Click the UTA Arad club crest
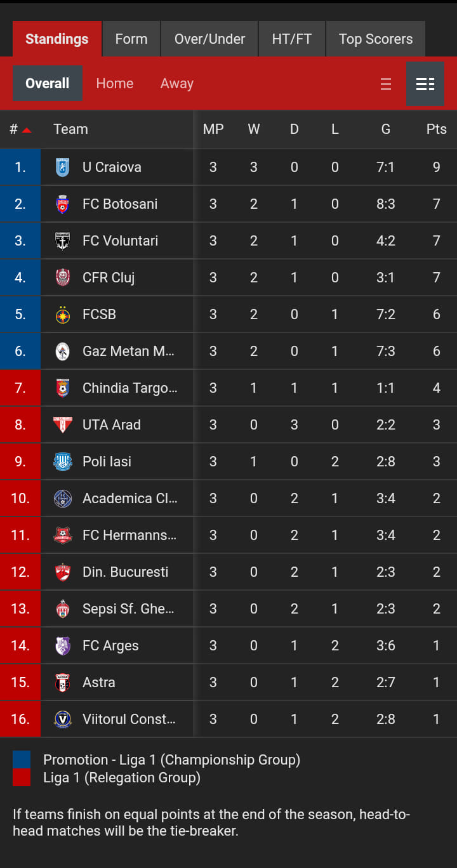Screen dimensions: 457x868 [62, 425]
